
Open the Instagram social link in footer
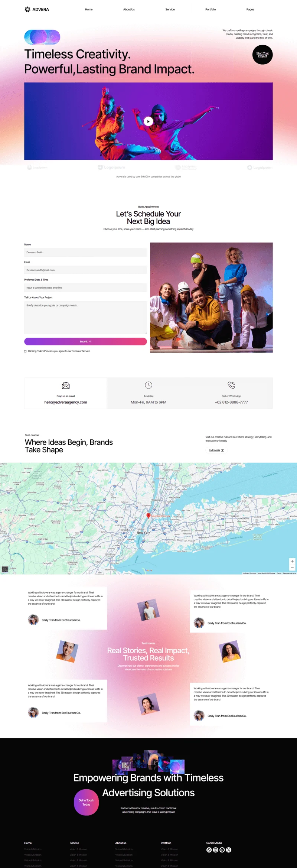point(216,850)
